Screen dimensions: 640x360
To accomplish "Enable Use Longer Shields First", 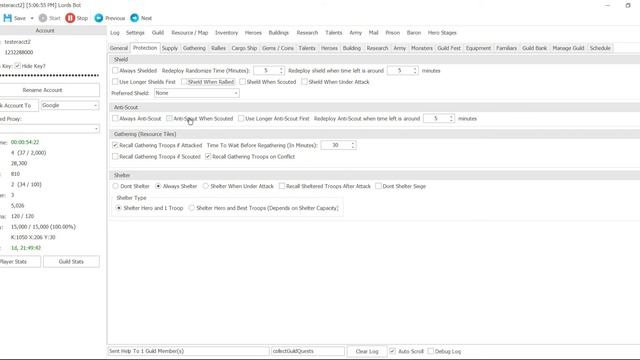I will [x=115, y=82].
